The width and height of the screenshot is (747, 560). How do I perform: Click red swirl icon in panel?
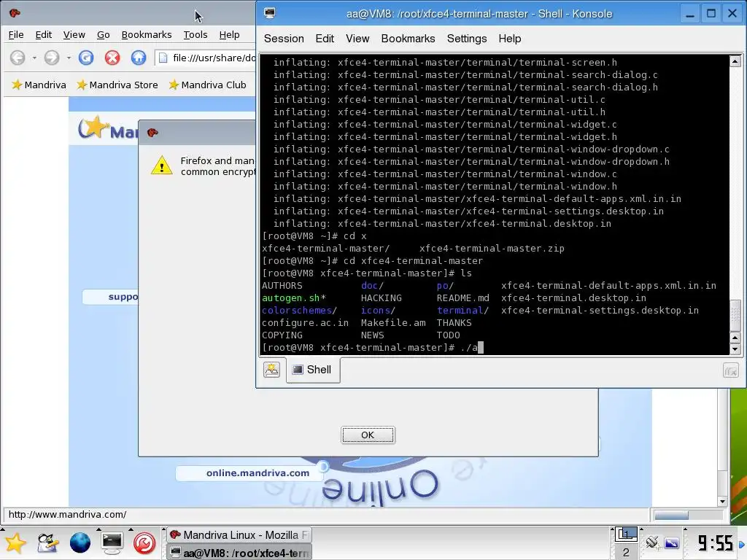coord(144,543)
